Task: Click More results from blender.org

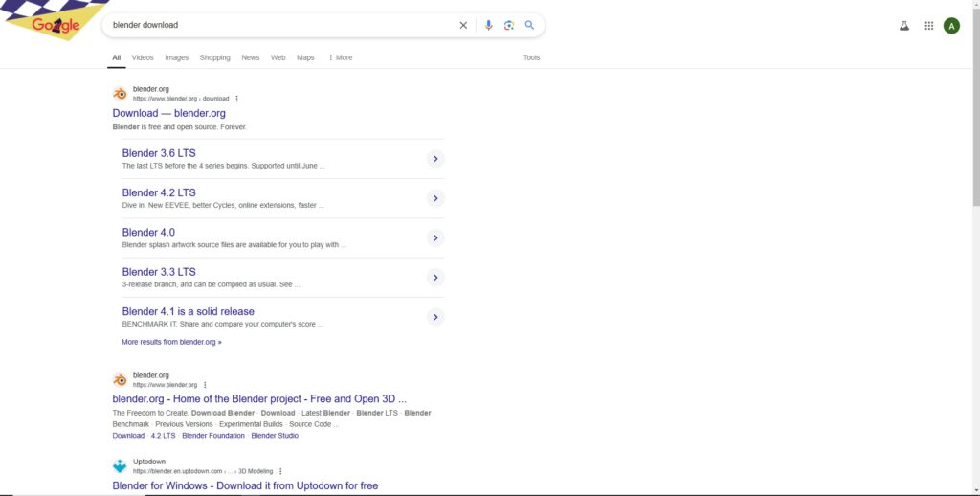Action: pyautogui.click(x=171, y=342)
